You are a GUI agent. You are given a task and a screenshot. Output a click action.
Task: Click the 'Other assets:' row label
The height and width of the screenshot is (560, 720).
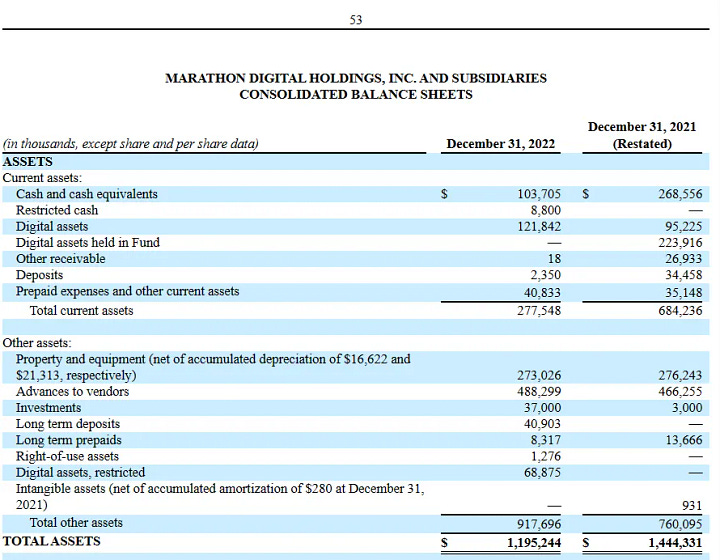click(37, 343)
